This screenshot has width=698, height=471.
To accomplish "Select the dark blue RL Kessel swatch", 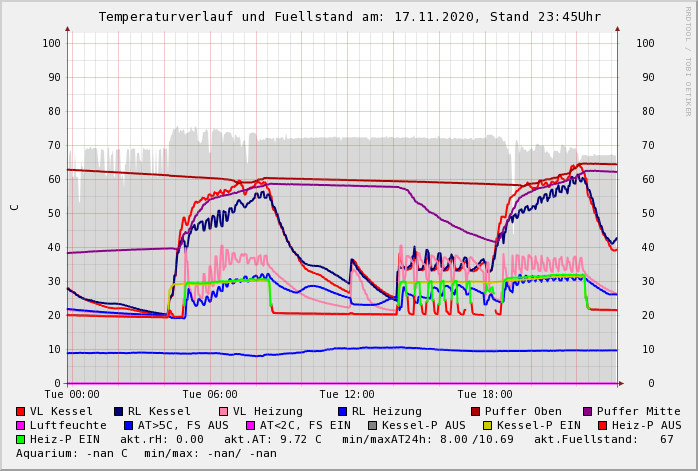I will coord(118,411).
